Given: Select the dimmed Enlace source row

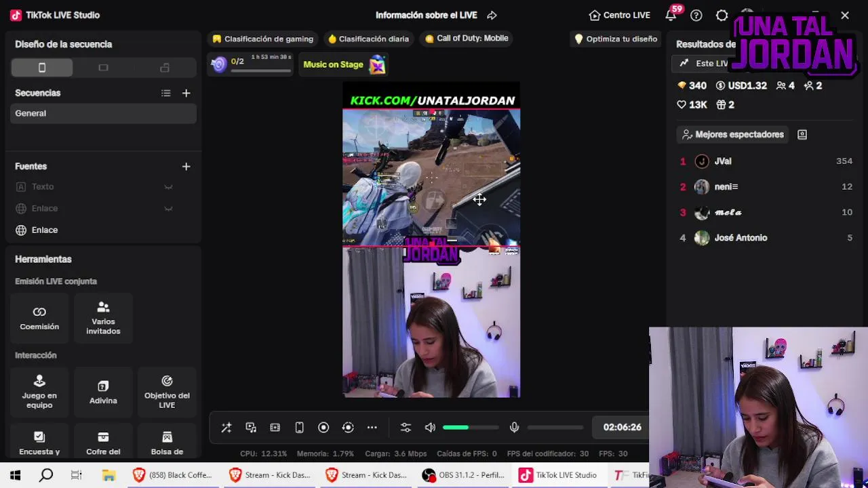Looking at the screenshot, I should [x=104, y=208].
